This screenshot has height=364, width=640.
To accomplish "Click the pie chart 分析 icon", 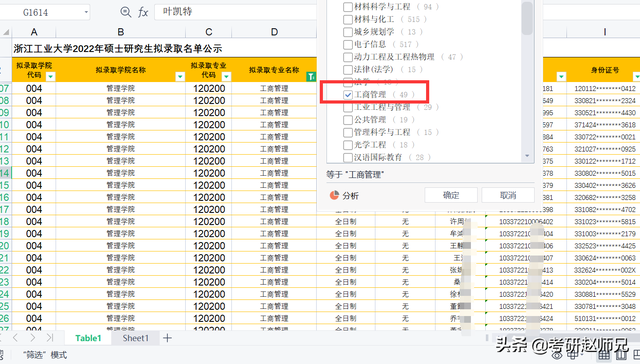I will click(x=334, y=195).
